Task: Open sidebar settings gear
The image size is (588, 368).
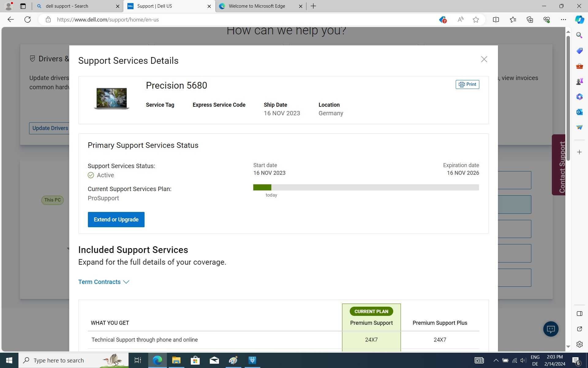Action: coord(579,344)
